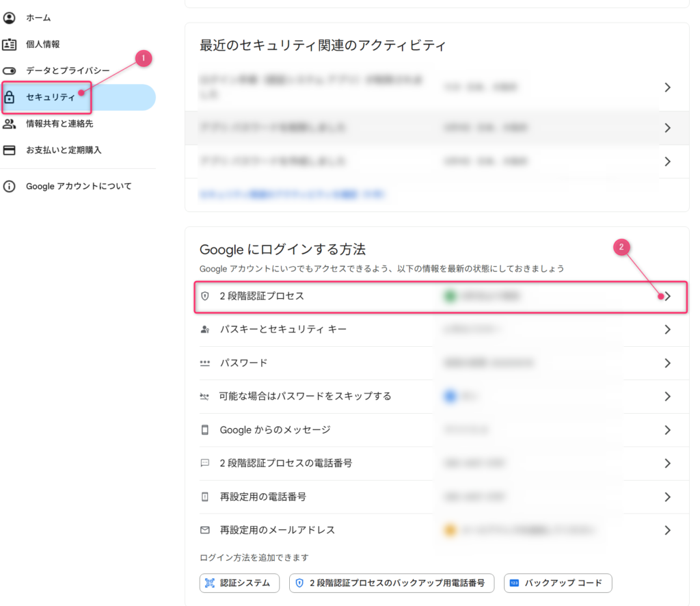Click the password dots icon beside パスワード
This screenshot has width=700, height=606.
click(x=206, y=363)
